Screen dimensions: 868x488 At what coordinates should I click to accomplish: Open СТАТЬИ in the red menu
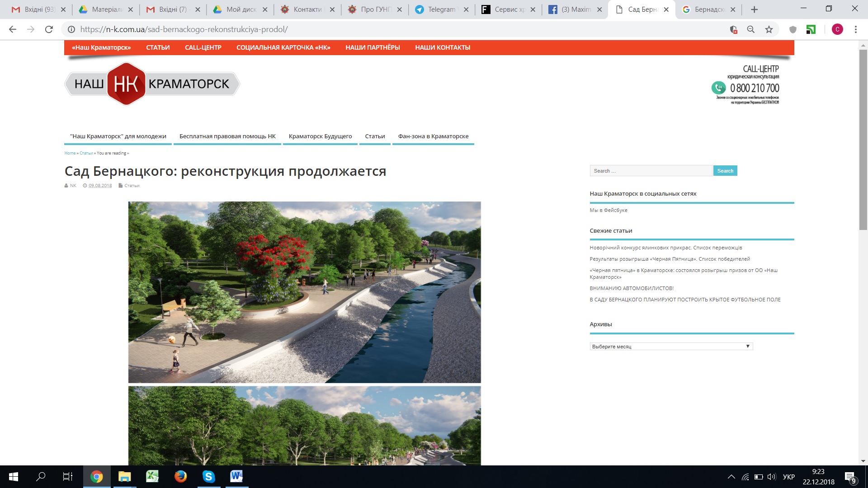pos(158,47)
